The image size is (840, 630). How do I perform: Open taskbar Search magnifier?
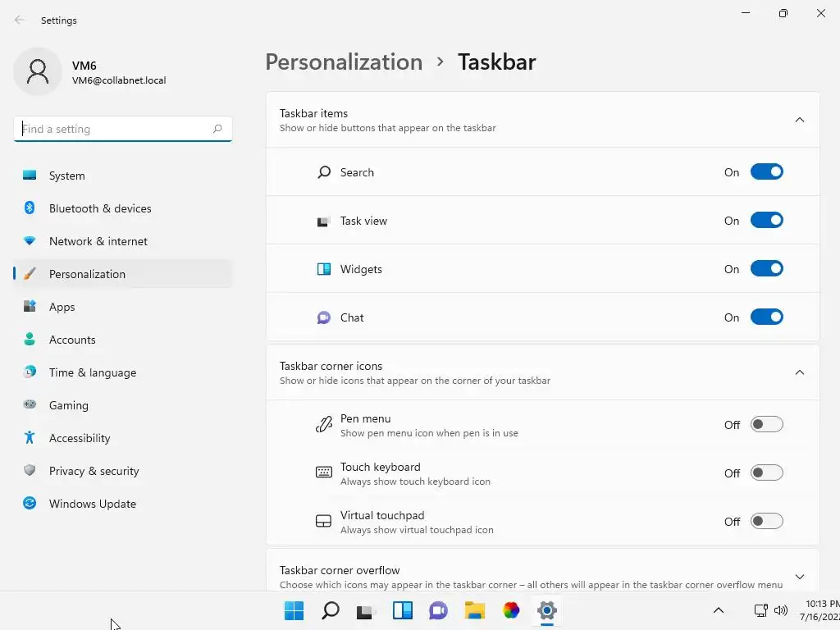[x=330, y=610]
